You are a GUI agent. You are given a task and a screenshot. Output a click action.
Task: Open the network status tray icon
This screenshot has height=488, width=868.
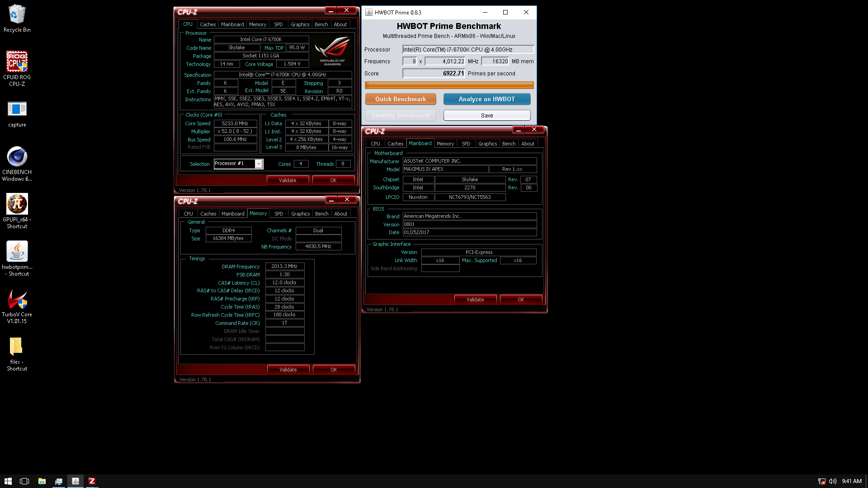coord(822,481)
